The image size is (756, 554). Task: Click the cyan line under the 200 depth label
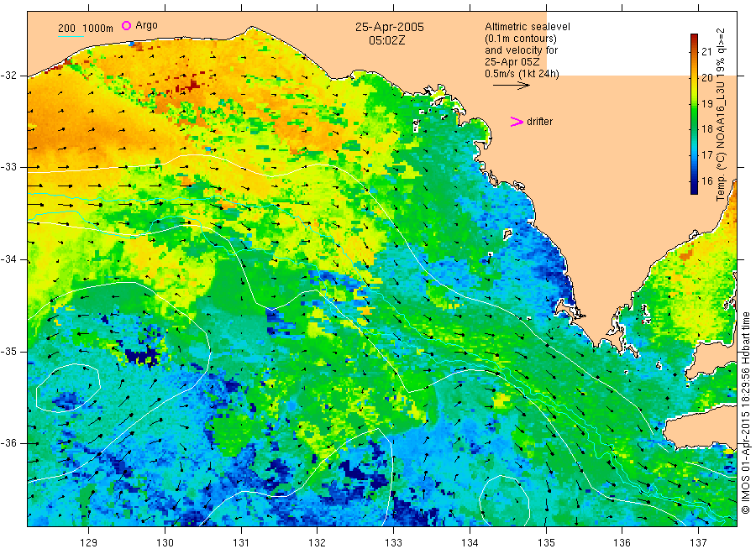[71, 36]
